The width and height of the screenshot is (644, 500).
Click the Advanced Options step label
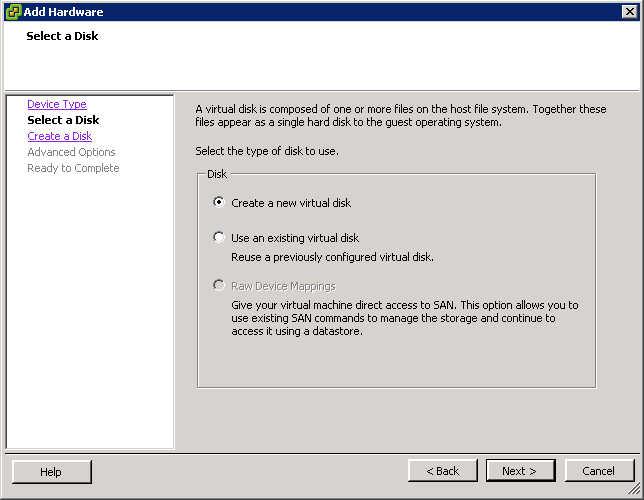71,152
